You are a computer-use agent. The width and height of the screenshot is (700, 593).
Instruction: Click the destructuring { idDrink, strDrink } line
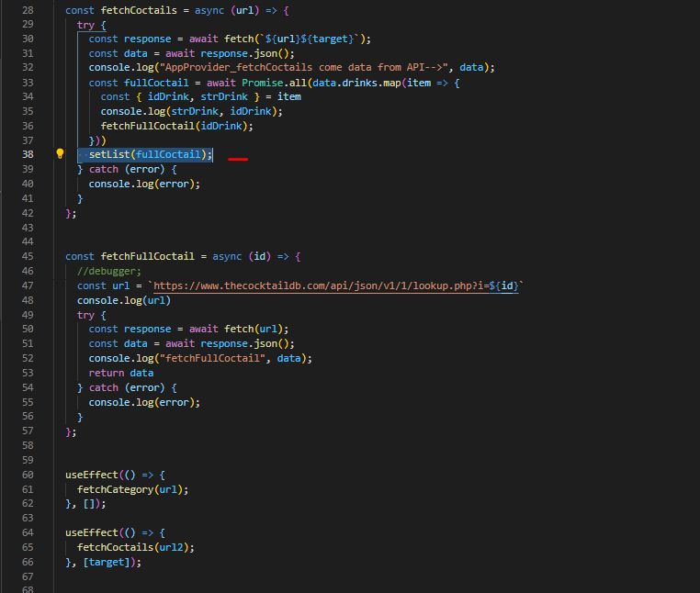coord(200,96)
